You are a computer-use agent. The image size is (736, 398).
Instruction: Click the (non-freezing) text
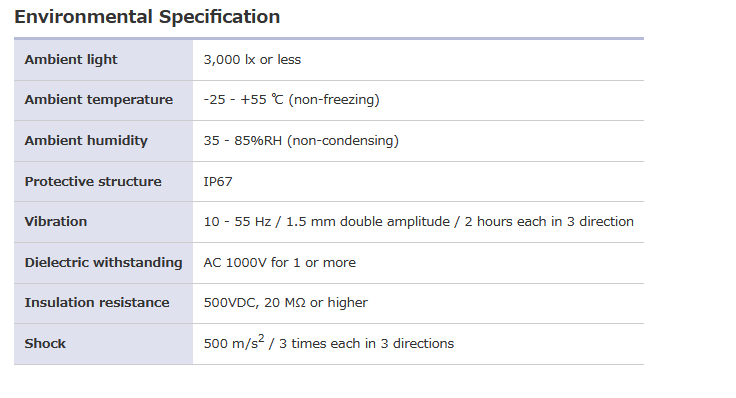334,100
